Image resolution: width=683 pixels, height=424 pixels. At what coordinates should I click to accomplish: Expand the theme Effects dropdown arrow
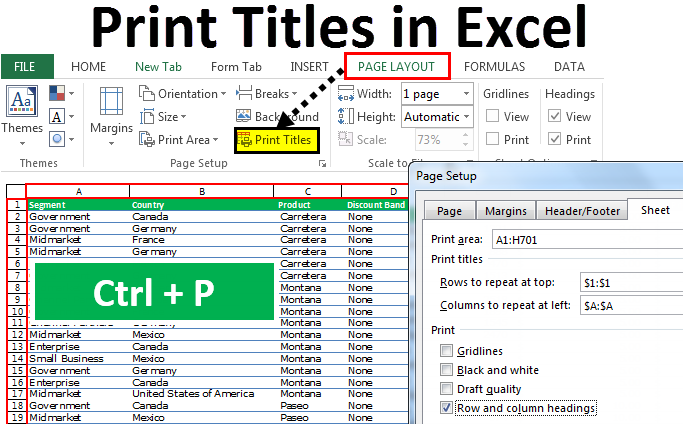coord(71,139)
